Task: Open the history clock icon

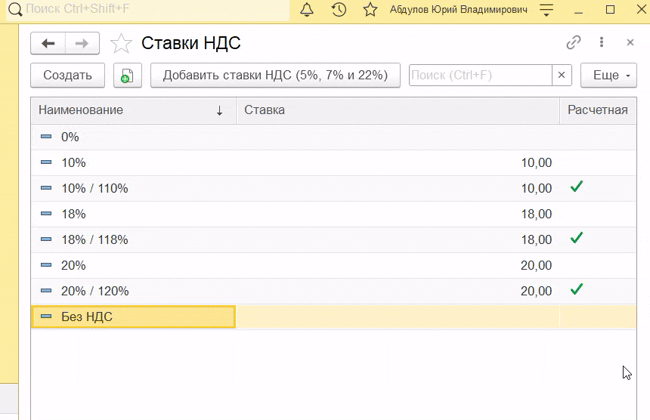Action: pyautogui.click(x=338, y=10)
